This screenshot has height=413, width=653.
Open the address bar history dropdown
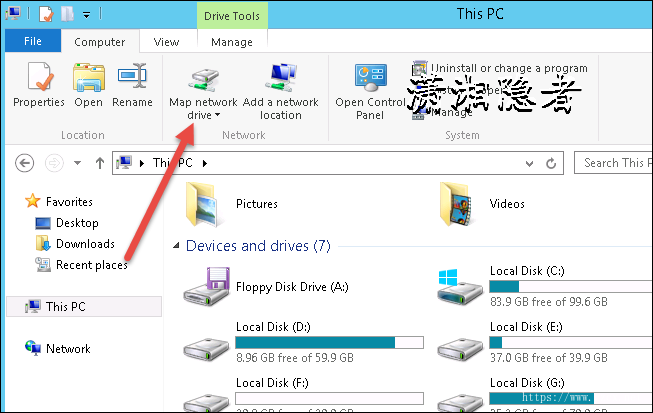(x=529, y=164)
